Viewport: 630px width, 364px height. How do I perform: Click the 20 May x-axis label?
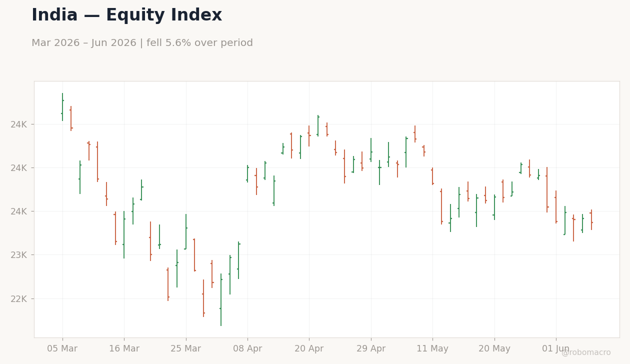[x=494, y=349]
